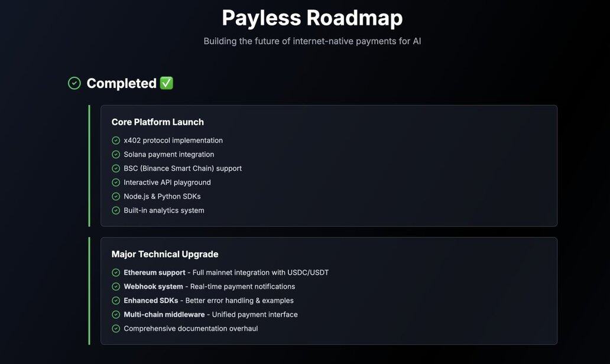The width and height of the screenshot is (610, 364).
Task: Click check icon next to x402 protocol implementation
Action: coord(116,141)
